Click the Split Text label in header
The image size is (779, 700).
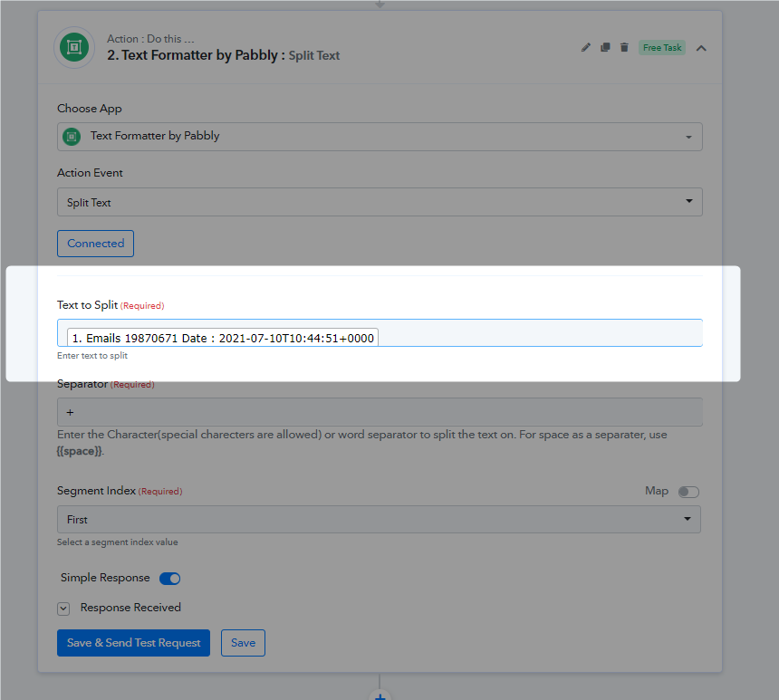(314, 55)
